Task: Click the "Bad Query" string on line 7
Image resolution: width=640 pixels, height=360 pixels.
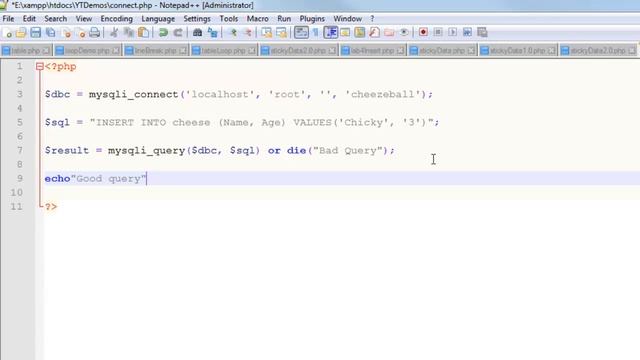Action: point(348,151)
